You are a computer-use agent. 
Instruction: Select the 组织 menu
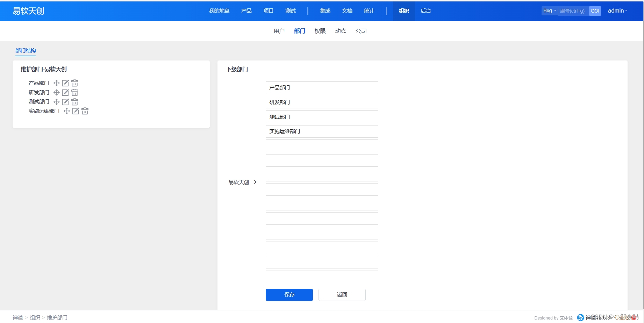click(x=404, y=11)
